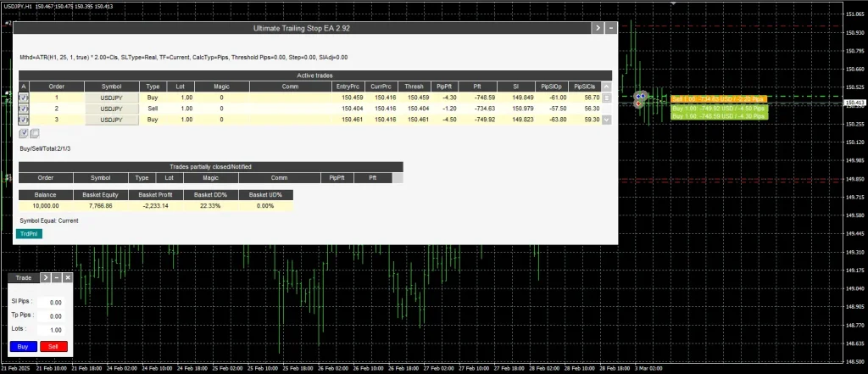This screenshot has height=374, width=868.
Task: Click the red sell order marker on chart
Action: coord(638,103)
